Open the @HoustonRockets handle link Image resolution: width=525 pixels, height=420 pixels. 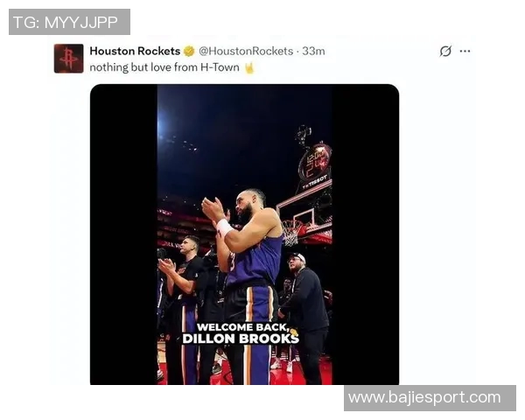[x=246, y=51]
